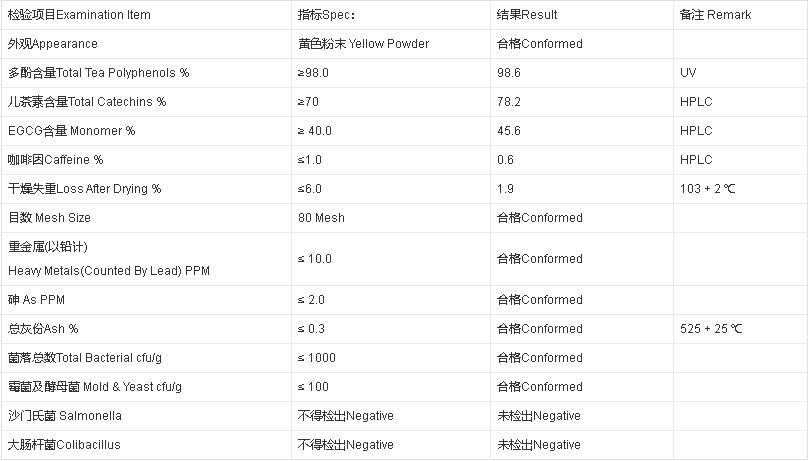Select the Total Catechins row label
Image resolution: width=808 pixels, height=461 pixels.
click(87, 102)
